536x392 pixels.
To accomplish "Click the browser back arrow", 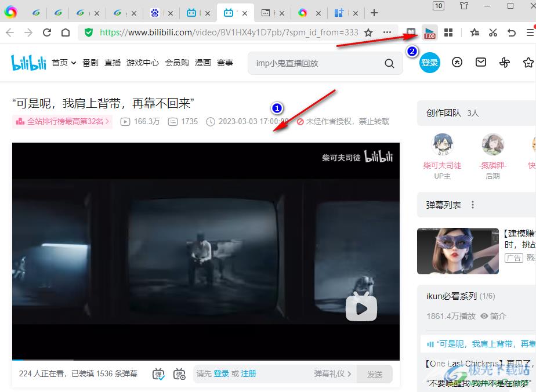I will tap(10, 32).
